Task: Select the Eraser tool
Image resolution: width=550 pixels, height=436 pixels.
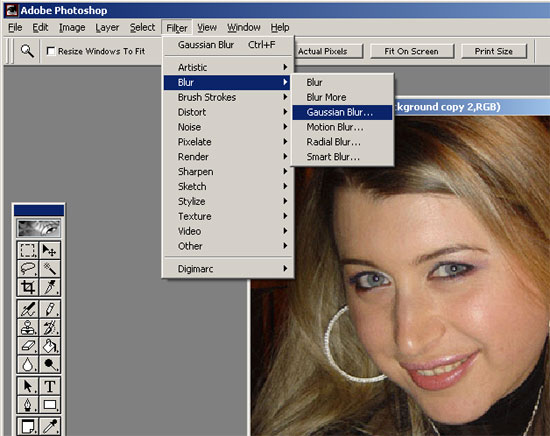Action: (28, 346)
